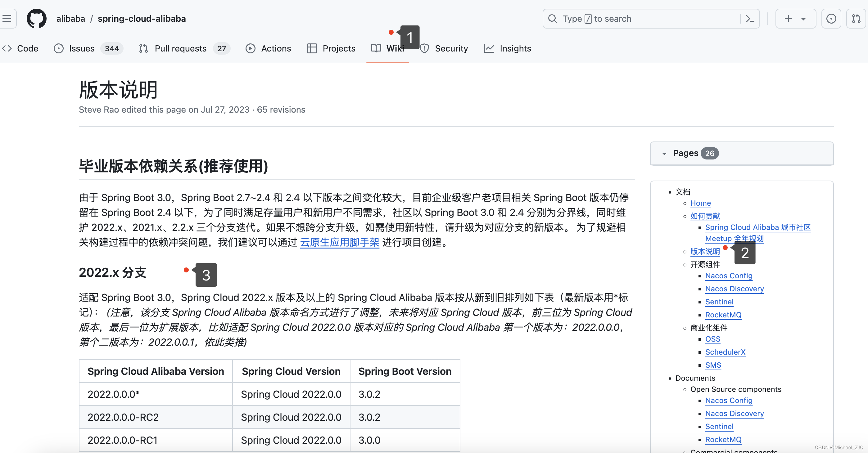View the 65 revisions link
The height and width of the screenshot is (453, 868).
[x=281, y=110]
